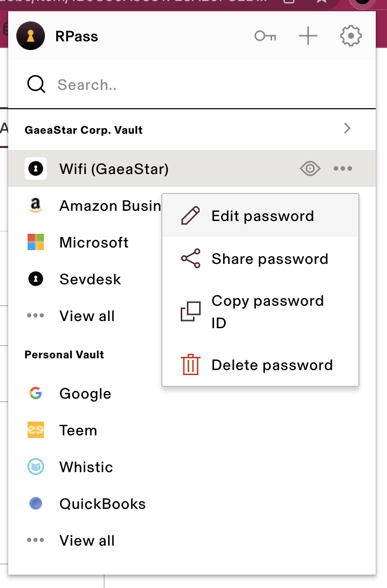The image size is (387, 588).
Task: View all GaeaStar Corp. Vault passwords
Action: coord(87,316)
